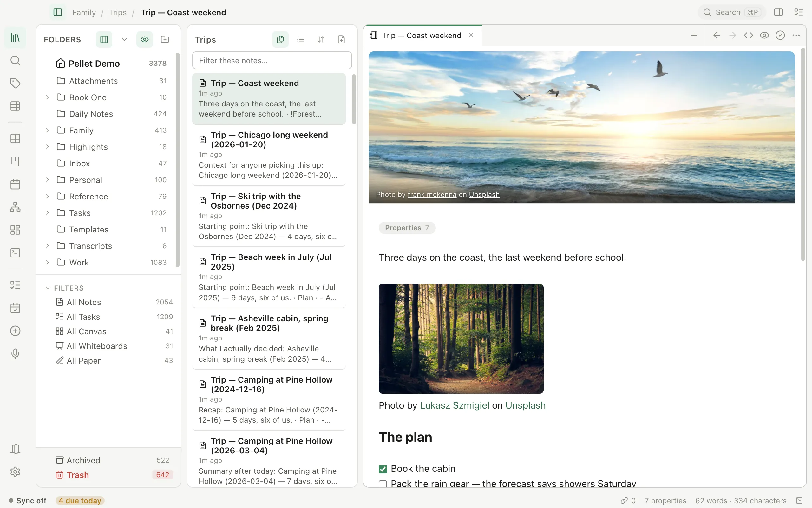Viewport: 812px width, 508px height.
Task: Click the microphone recording icon
Action: (x=15, y=353)
